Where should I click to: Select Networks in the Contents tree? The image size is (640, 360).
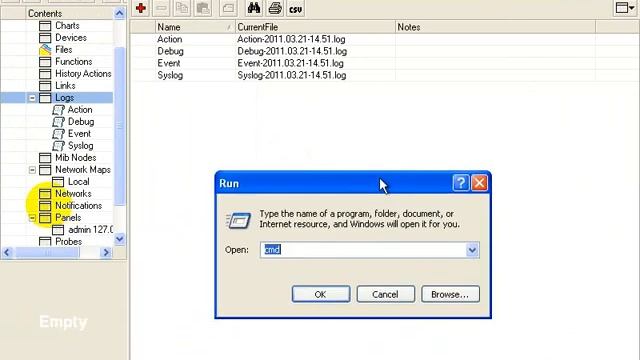pyautogui.click(x=73, y=193)
